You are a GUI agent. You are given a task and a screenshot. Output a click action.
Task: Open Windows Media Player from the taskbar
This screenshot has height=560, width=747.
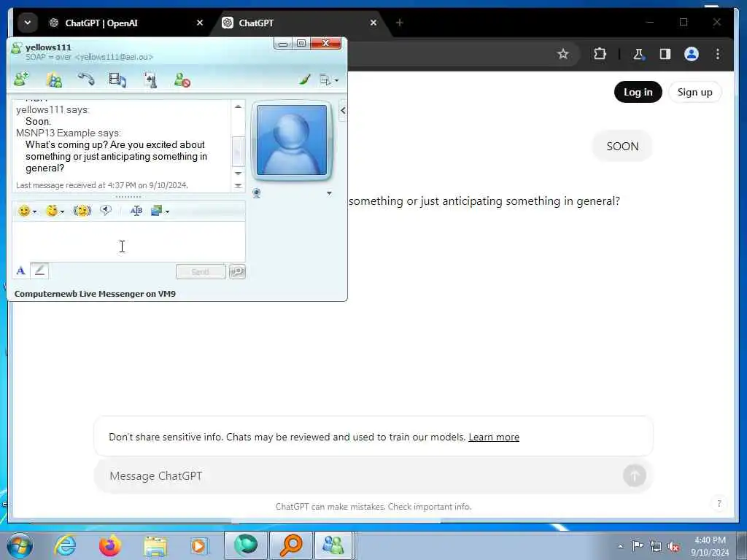coord(199,545)
